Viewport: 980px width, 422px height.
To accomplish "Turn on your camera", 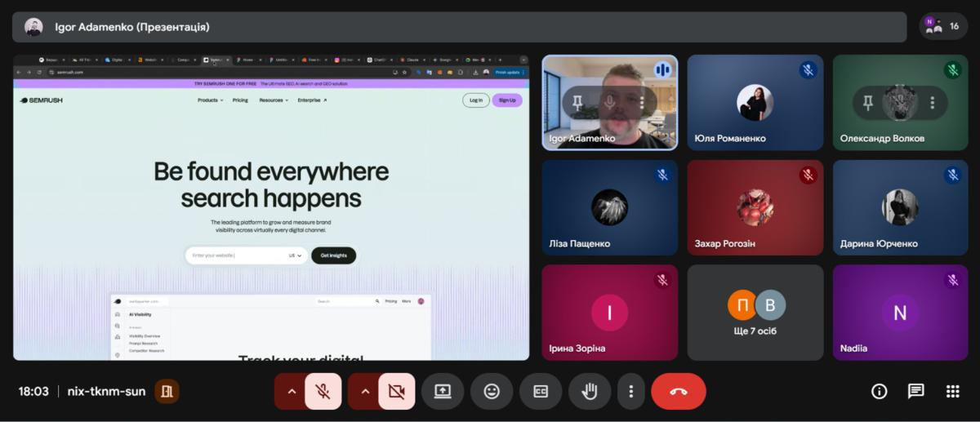I will click(397, 391).
